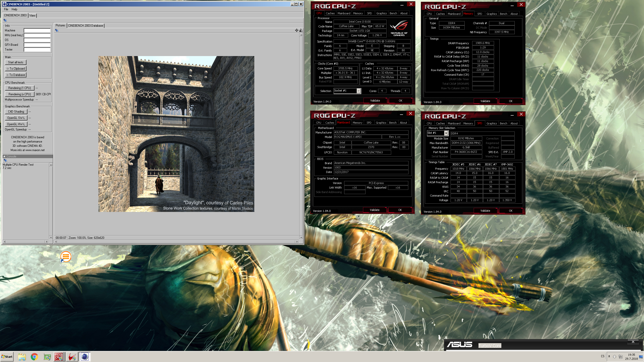Screen dimensions: 644x362
Task: Click the pin icon below the Pictures tab
Action: (57, 30)
